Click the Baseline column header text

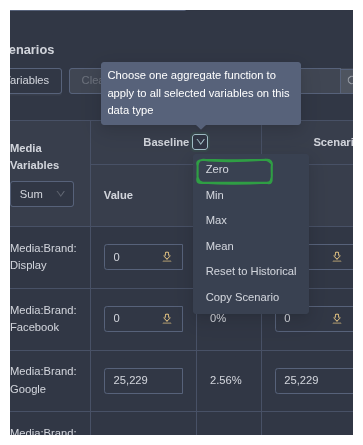coord(166,142)
